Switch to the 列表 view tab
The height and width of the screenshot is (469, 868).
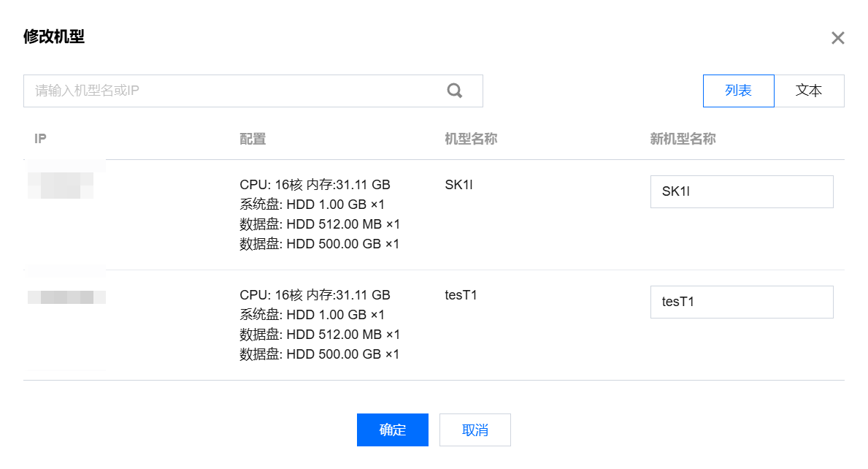pos(738,91)
